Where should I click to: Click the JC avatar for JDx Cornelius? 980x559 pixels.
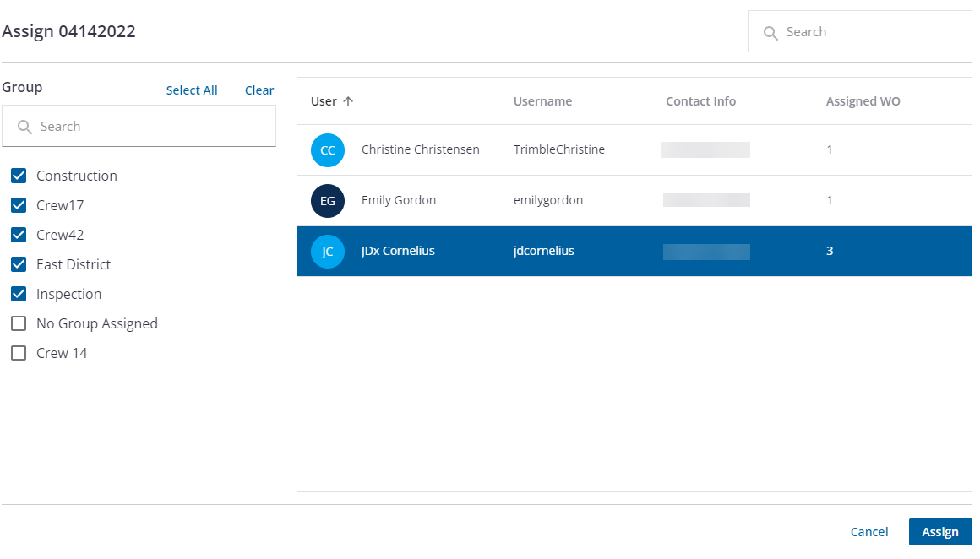click(328, 252)
